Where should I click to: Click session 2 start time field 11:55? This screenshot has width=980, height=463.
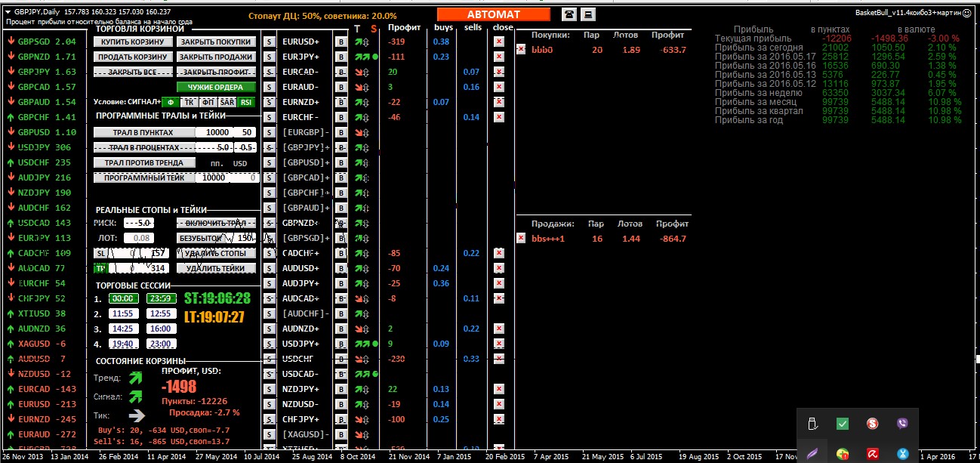coord(122,313)
